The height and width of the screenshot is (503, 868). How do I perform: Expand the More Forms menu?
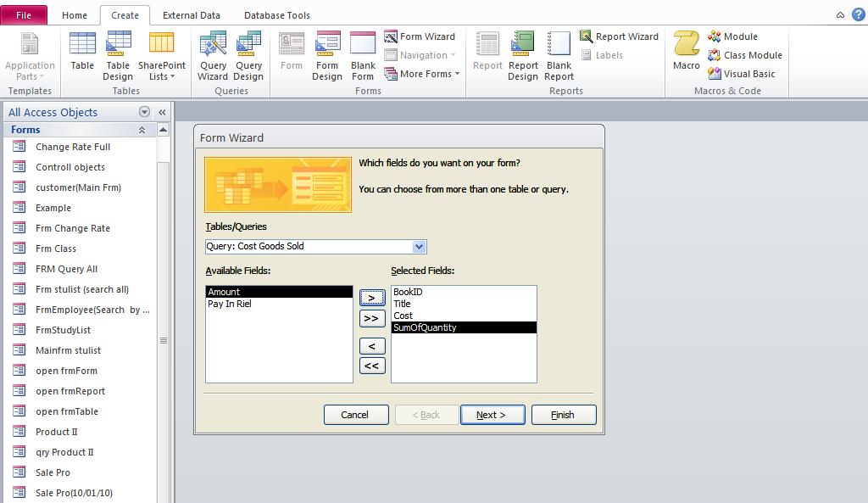point(422,74)
